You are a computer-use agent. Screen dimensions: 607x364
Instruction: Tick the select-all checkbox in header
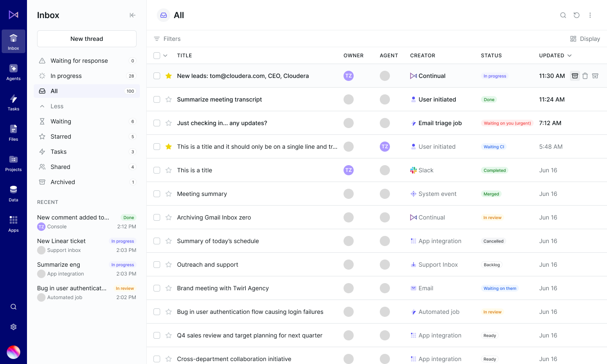point(157,56)
